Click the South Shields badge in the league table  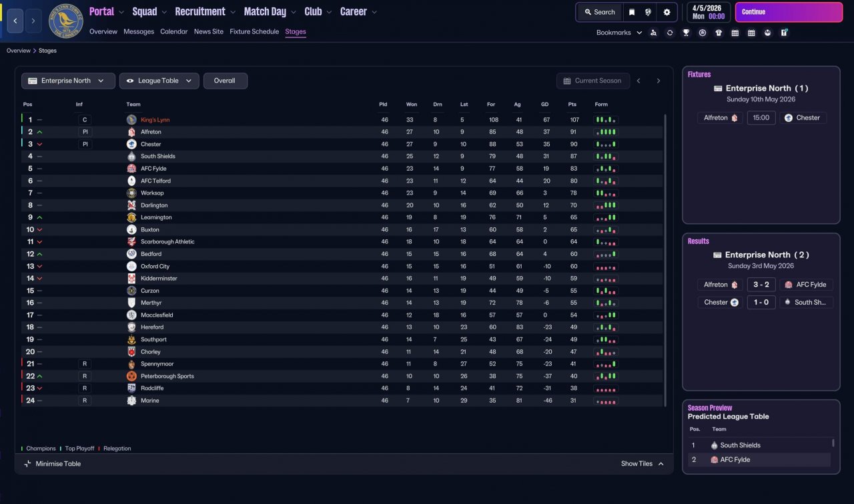[x=131, y=157]
